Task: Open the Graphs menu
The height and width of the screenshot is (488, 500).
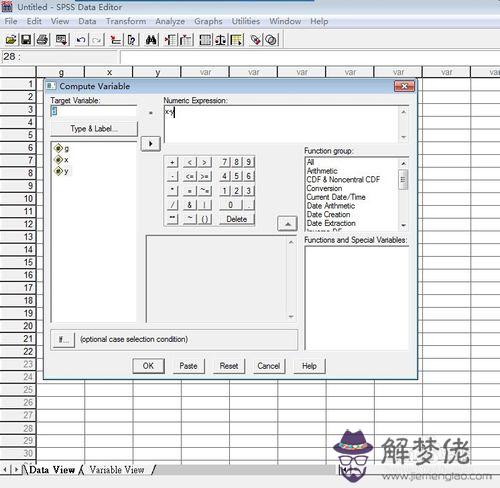Action: (208, 21)
